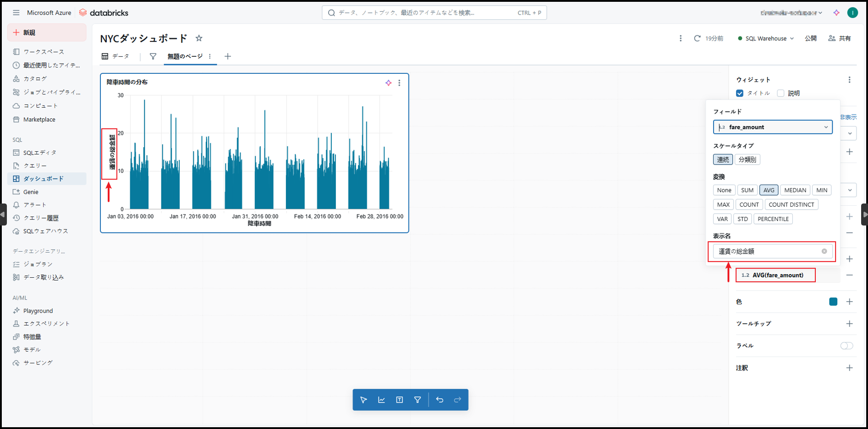The image size is (868, 429).
Task: Click the refresh icon next to 19分前
Action: [x=697, y=38]
